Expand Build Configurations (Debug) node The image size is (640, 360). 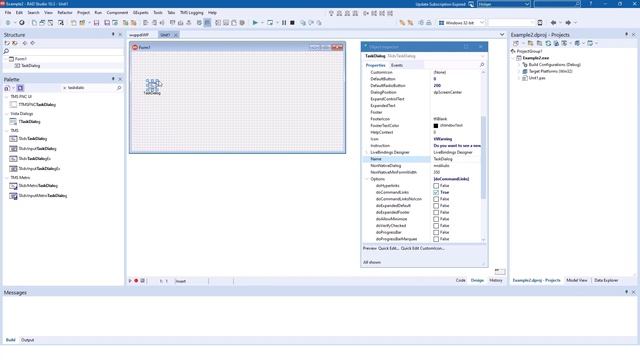point(519,65)
